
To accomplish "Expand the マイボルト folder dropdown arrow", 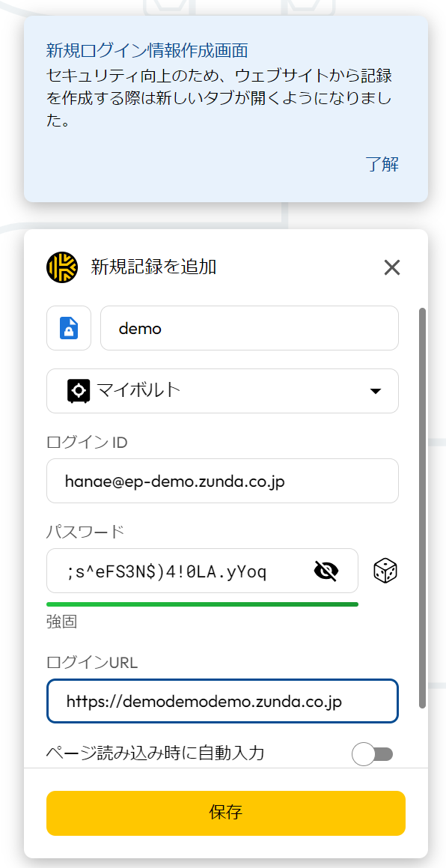I will 375,392.
